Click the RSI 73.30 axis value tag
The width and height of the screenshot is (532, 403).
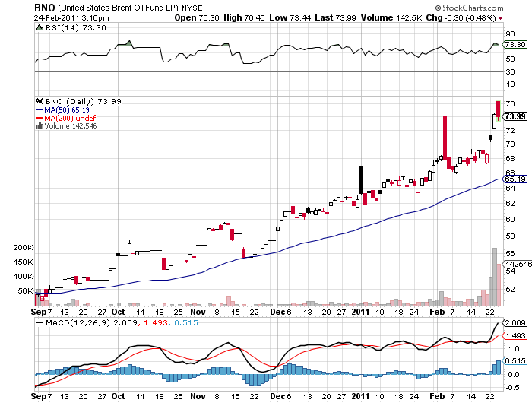point(515,44)
